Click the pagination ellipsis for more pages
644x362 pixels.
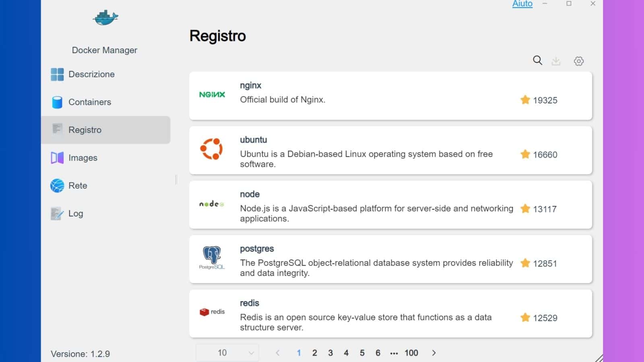[x=394, y=354]
